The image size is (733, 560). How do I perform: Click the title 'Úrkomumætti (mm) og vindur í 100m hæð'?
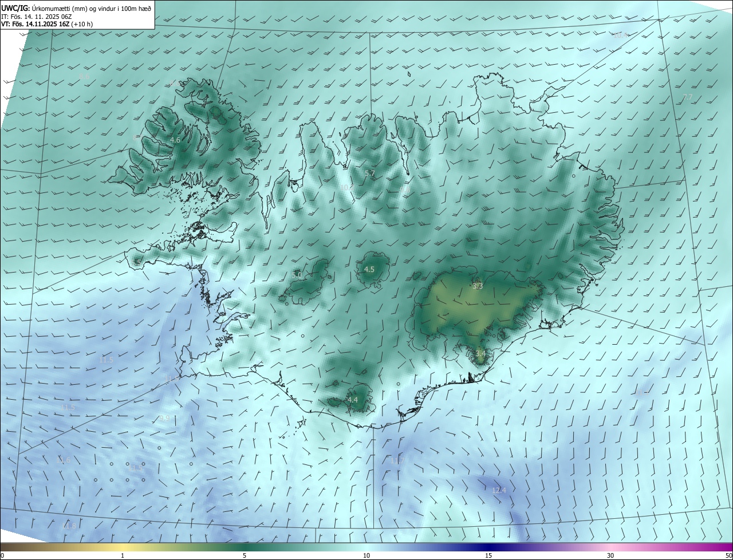(x=92, y=7)
